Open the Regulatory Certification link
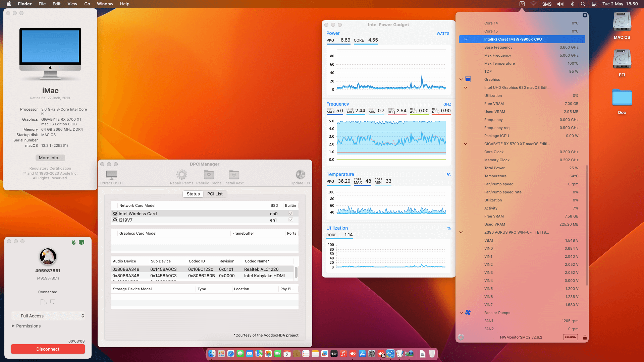This screenshot has height=362, width=644. (x=50, y=168)
